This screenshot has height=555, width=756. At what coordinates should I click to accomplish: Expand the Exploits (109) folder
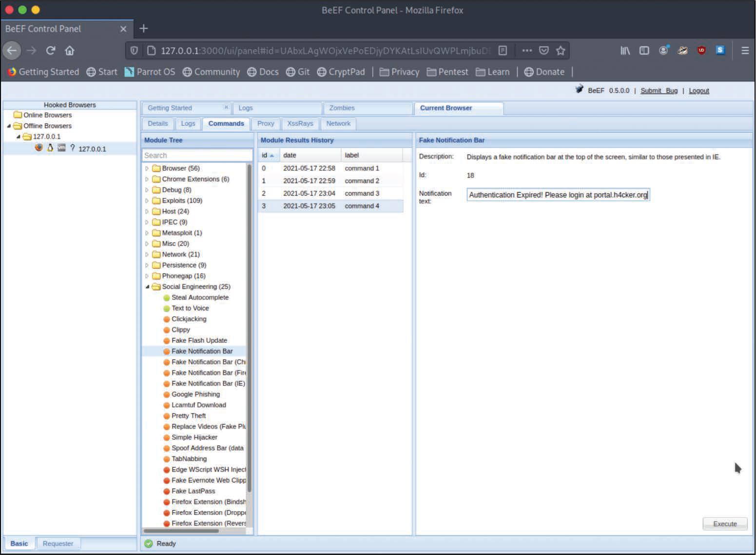[x=147, y=200]
